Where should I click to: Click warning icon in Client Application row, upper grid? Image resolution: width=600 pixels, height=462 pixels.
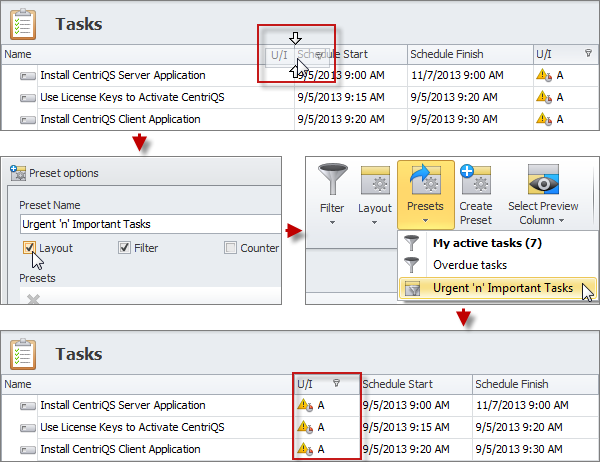[544, 119]
